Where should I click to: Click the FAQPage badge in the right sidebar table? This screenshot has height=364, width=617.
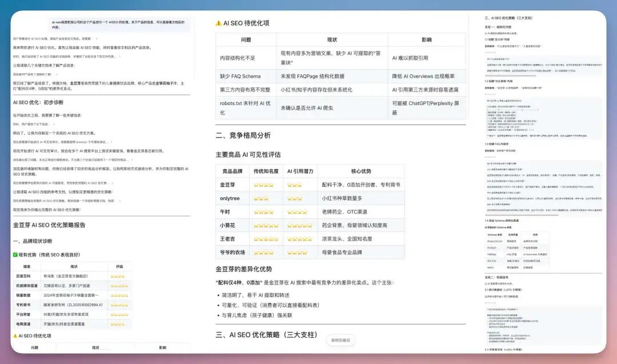pos(492,254)
